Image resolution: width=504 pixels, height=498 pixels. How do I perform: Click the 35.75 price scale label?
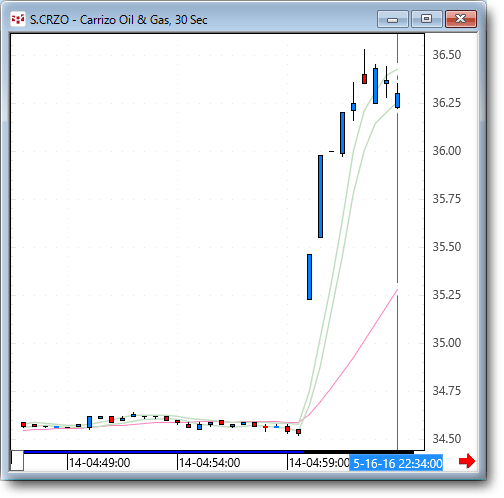coord(446,199)
